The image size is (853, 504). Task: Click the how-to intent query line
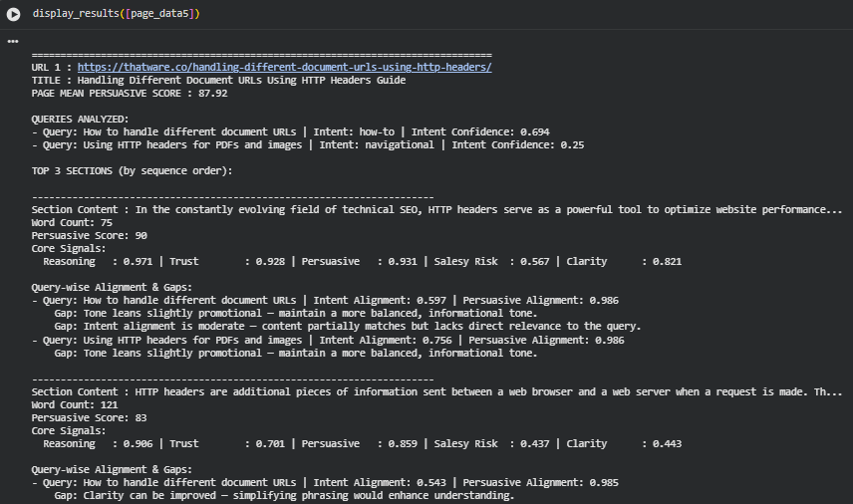click(290, 131)
